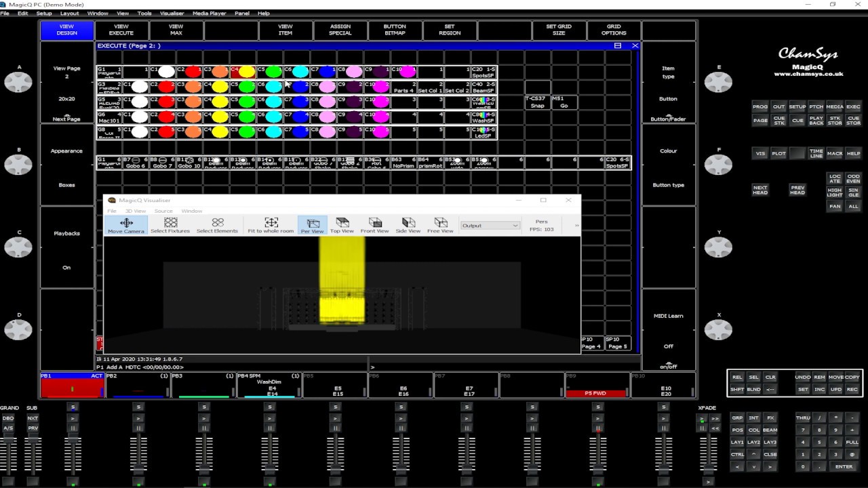Click encoder wheel E
The image size is (868, 488).
pos(718,83)
